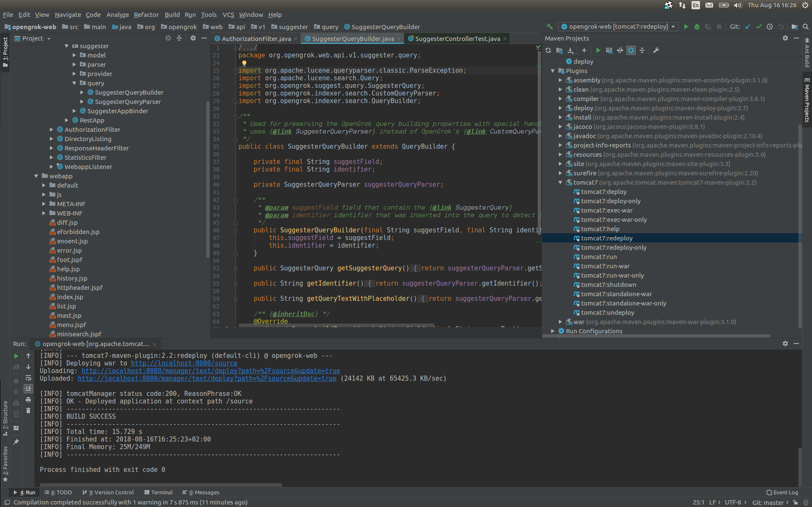Clear run console with trash icon

pyautogui.click(x=28, y=410)
